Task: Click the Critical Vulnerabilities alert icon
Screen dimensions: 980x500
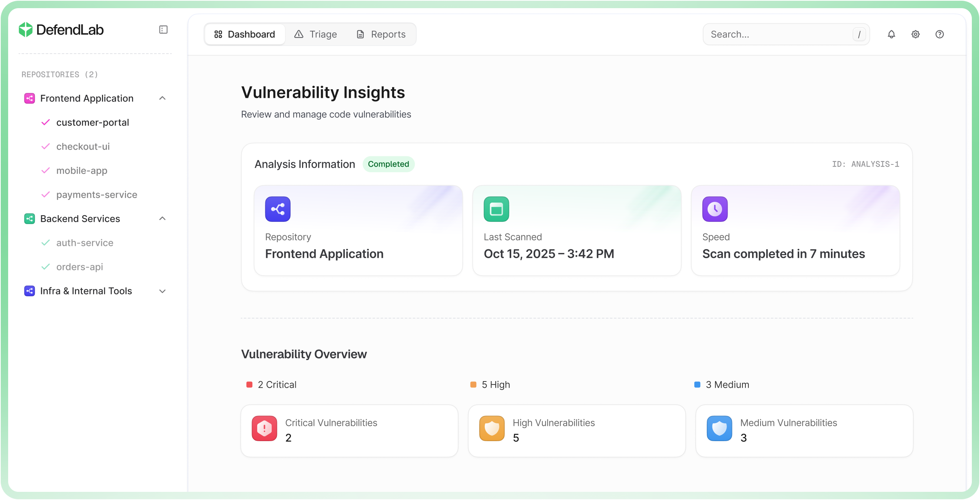Action: (264, 429)
